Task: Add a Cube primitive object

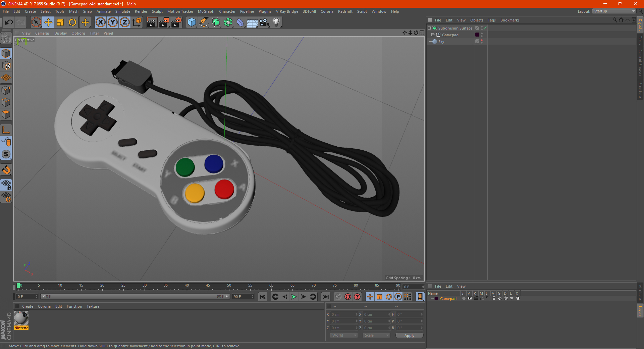Action: (192, 22)
